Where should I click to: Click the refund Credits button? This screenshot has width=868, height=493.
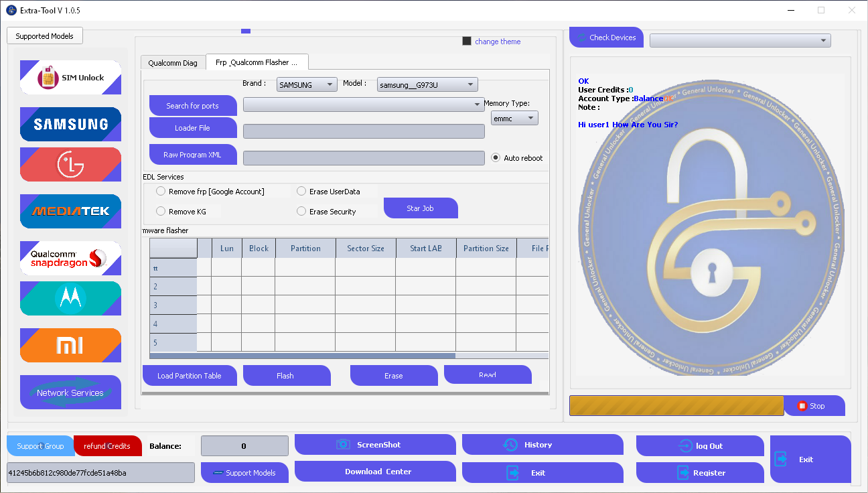[108, 446]
